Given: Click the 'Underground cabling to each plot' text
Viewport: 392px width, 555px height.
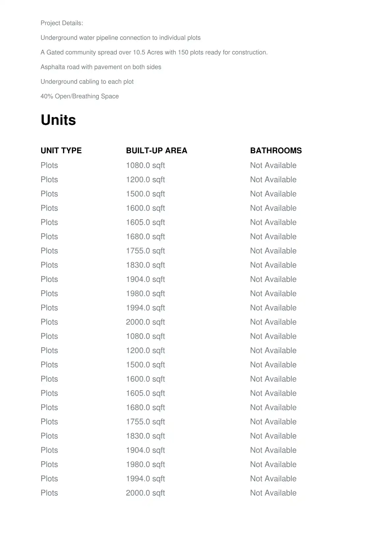Looking at the screenshot, I should click(x=87, y=81).
